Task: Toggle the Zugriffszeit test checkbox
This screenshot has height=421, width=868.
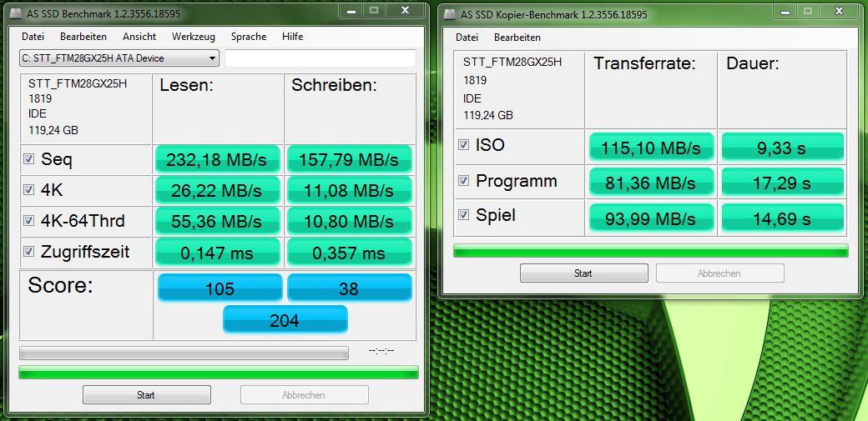Action: pyautogui.click(x=28, y=252)
